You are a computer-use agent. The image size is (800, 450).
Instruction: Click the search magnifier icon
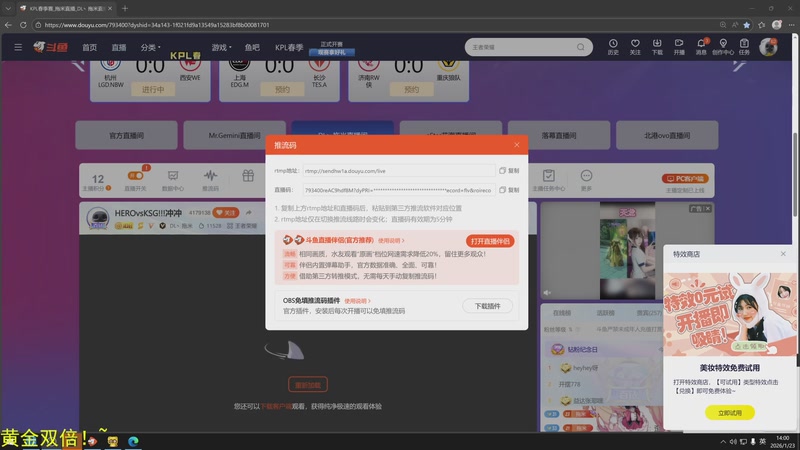pyautogui.click(x=581, y=47)
